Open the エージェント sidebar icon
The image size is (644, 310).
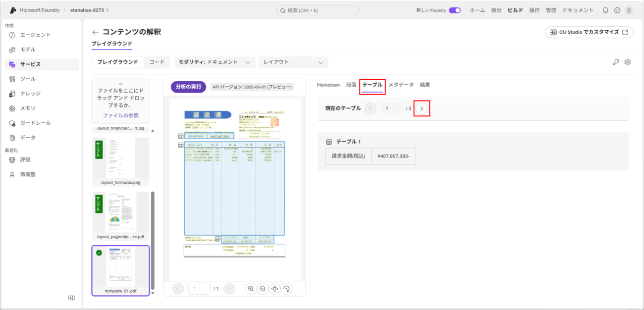pos(12,35)
